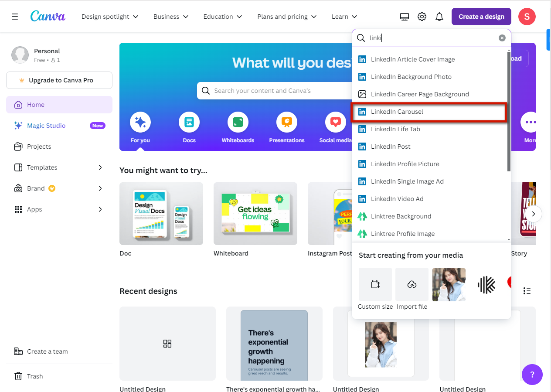The width and height of the screenshot is (551, 392).
Task: Open the blank Untitled Design with grid icon
Action: pos(167,344)
